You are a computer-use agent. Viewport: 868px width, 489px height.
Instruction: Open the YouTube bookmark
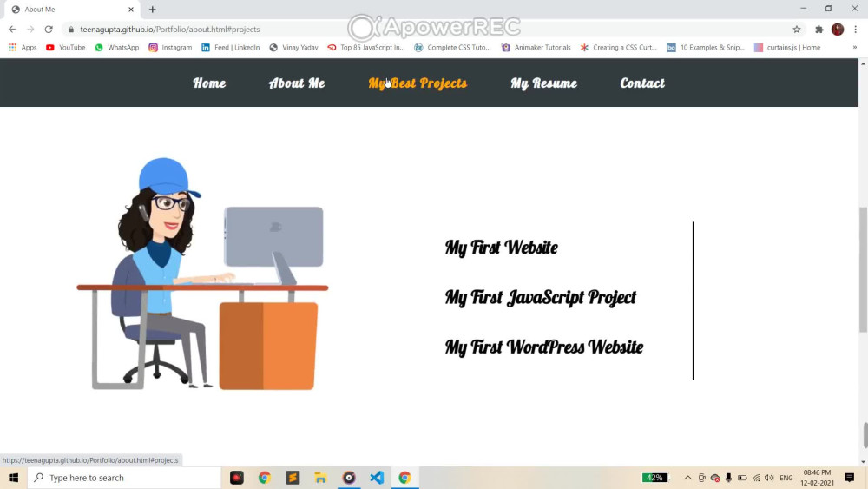pos(66,48)
